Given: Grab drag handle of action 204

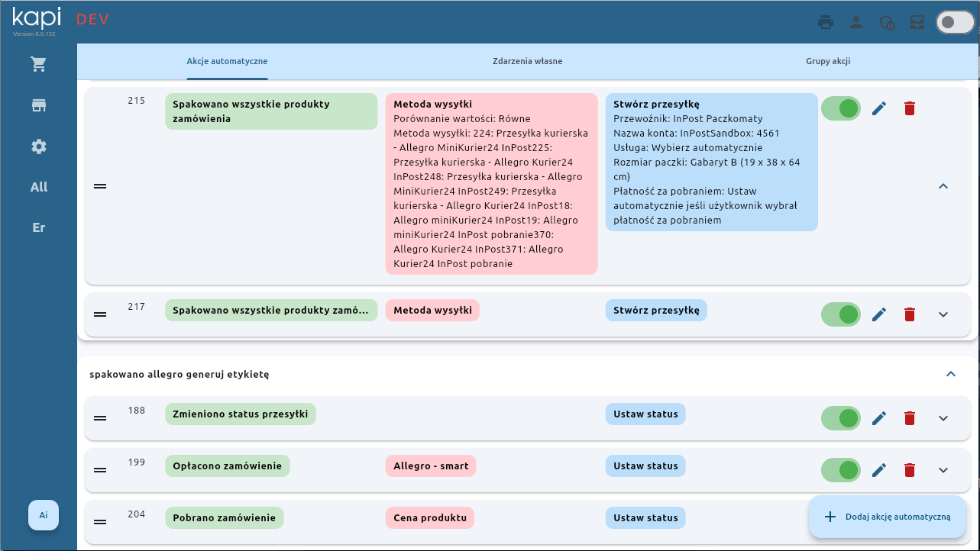Looking at the screenshot, I should (99, 522).
